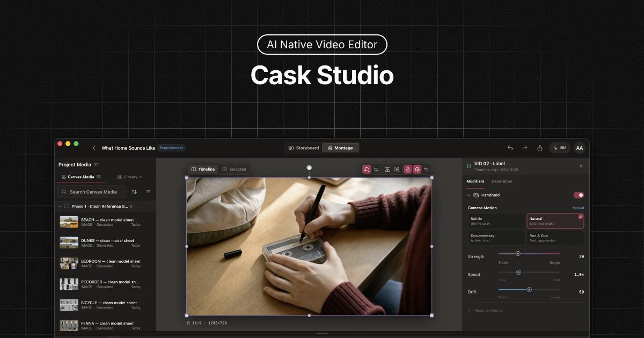The height and width of the screenshot is (338, 644).
Task: Select the Documentary camera motion preset
Action: tap(496, 238)
